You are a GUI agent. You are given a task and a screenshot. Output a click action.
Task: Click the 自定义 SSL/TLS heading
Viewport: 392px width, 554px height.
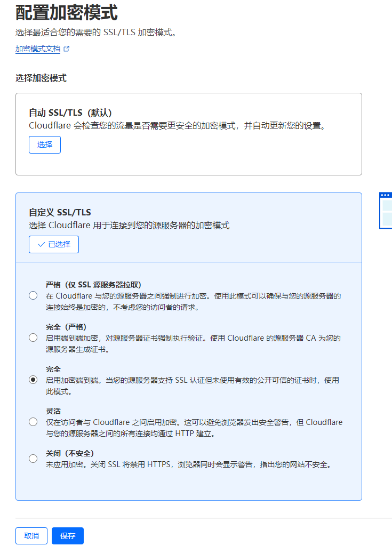click(60, 212)
